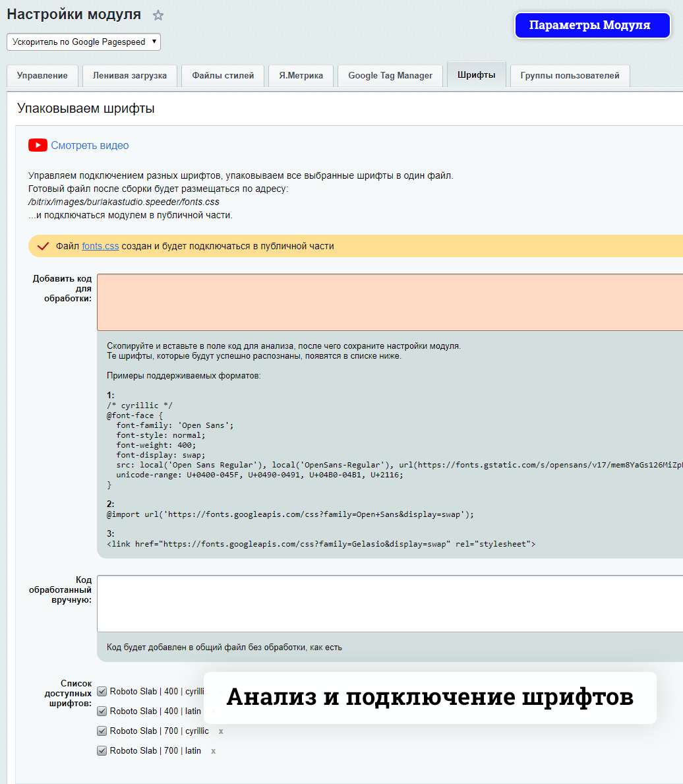Uncheck Roboto Slab 400 cyrillic font
Viewport: 683px width, 784px height.
coord(102,692)
